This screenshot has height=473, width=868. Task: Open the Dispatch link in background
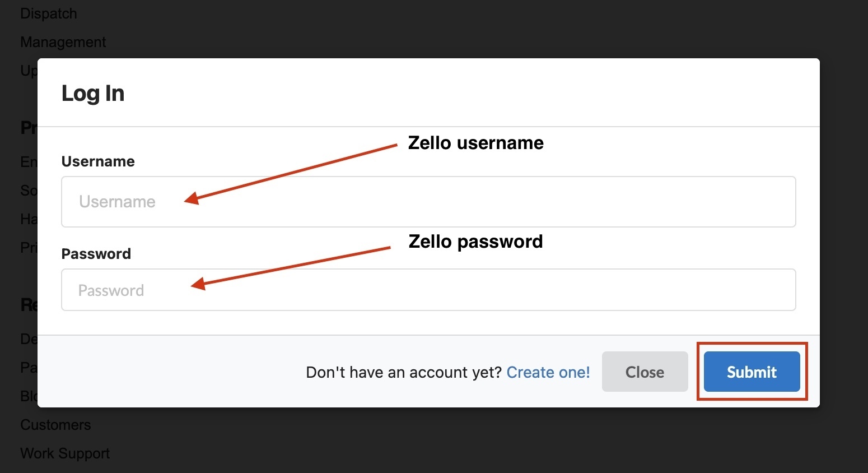[49, 13]
